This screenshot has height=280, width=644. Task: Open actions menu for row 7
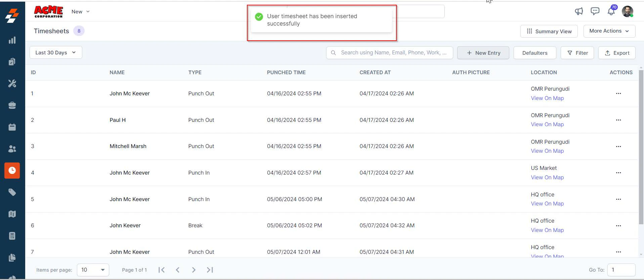tap(618, 252)
